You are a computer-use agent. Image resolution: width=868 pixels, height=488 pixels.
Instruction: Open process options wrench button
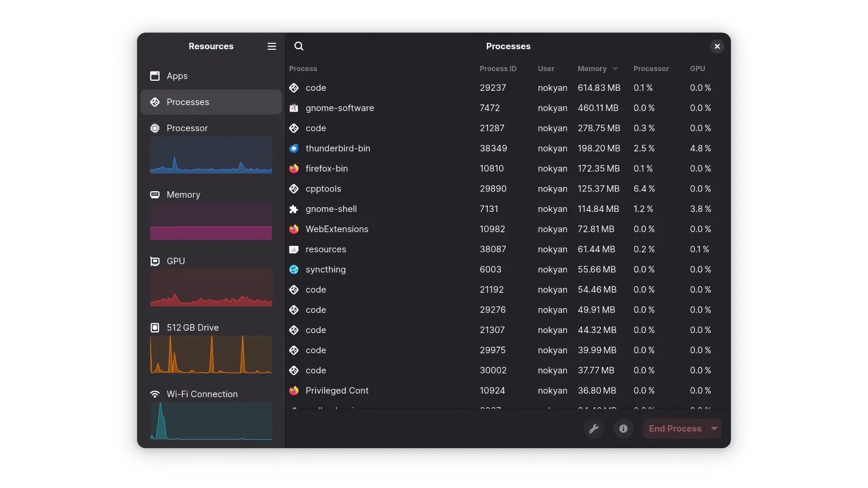pos(594,428)
